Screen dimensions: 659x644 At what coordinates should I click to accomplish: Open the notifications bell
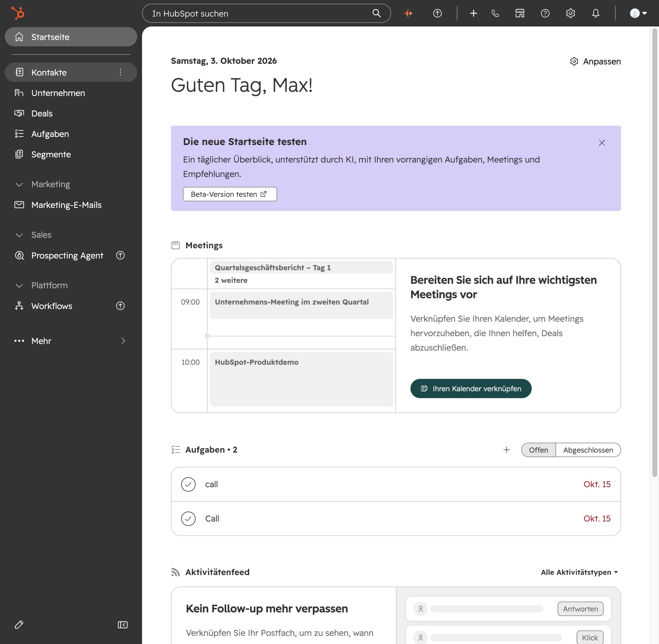tap(596, 13)
